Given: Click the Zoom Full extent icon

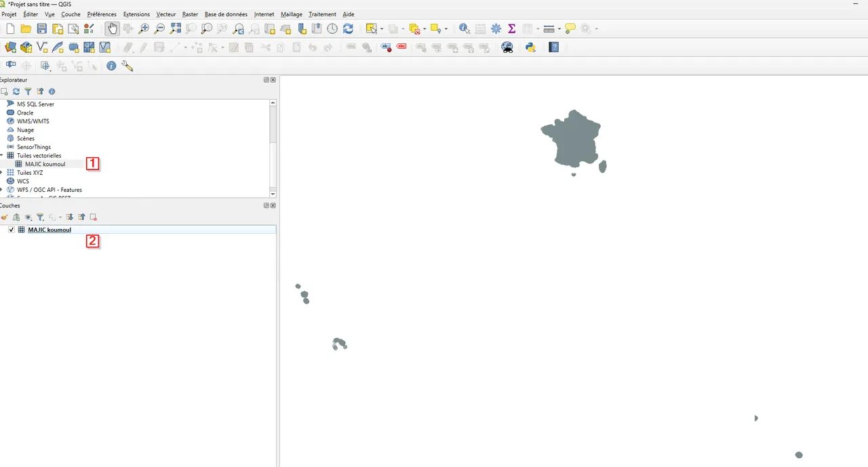Looking at the screenshot, I should (176, 28).
